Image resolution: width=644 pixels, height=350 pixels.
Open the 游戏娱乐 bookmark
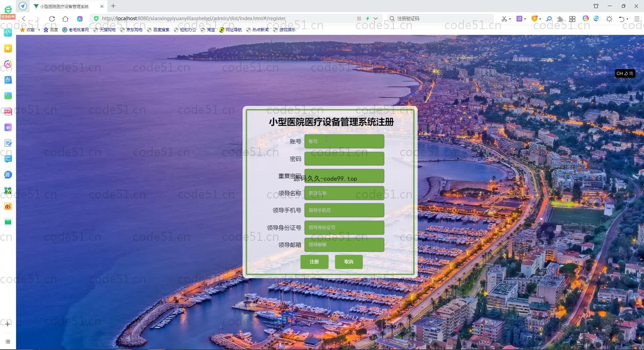click(284, 30)
